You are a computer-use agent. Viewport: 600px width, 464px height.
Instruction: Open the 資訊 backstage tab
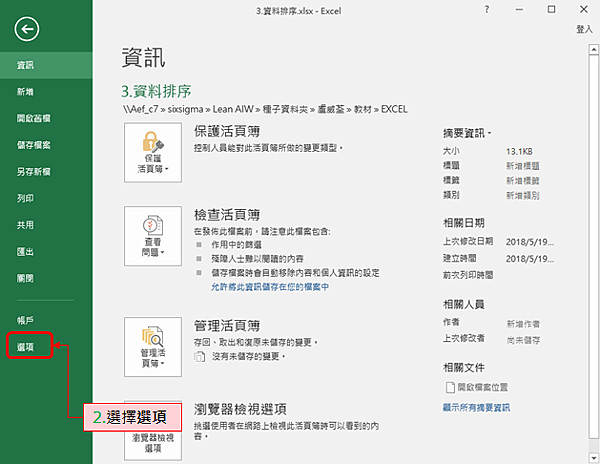pos(46,65)
